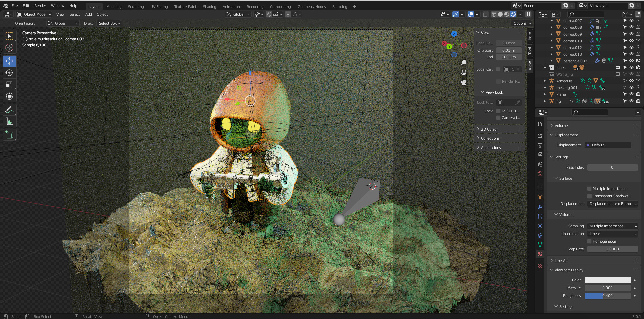Select the Measure tool
The image size is (644, 319).
pos(9,122)
